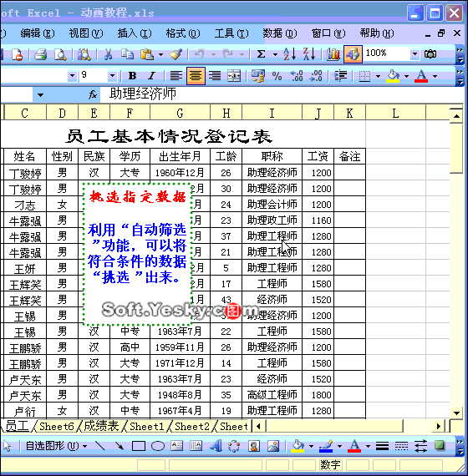Viewport: 468px width, 476px height.
Task: Click the Print Preview icon
Action: click(60, 54)
